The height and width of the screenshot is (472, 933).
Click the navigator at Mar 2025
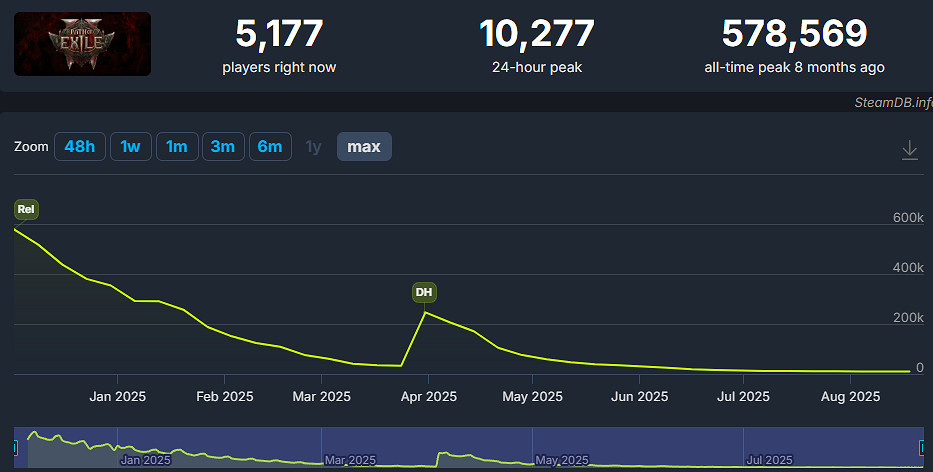(350, 460)
